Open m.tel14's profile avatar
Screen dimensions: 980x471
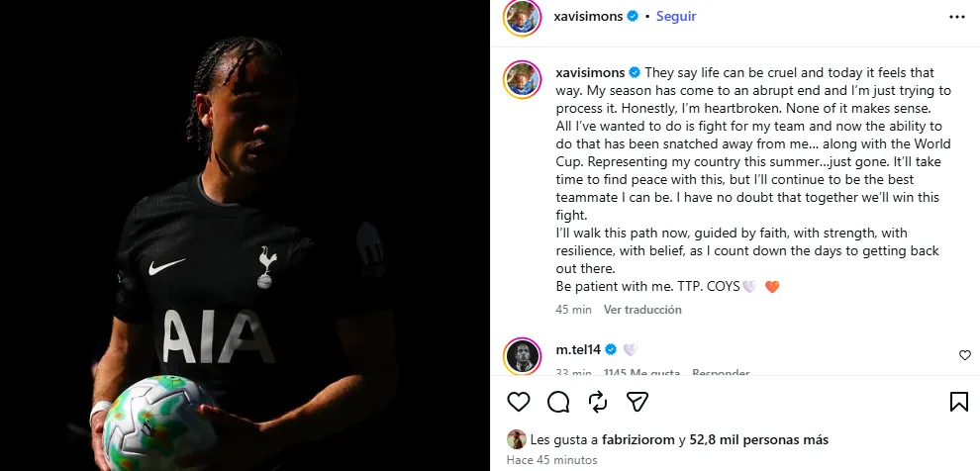coord(522,356)
